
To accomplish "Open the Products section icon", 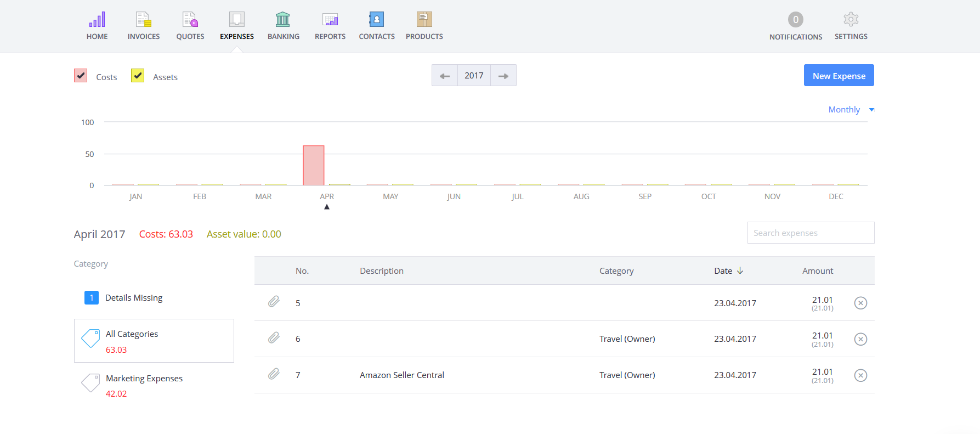I will pos(424,20).
